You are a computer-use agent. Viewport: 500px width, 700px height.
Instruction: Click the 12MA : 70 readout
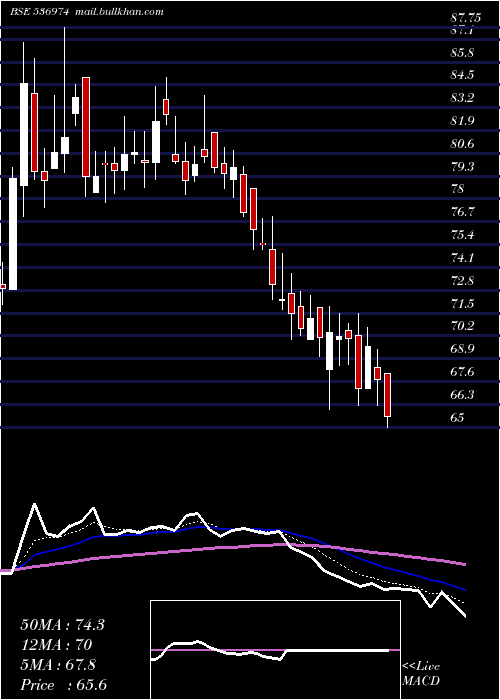point(56,645)
